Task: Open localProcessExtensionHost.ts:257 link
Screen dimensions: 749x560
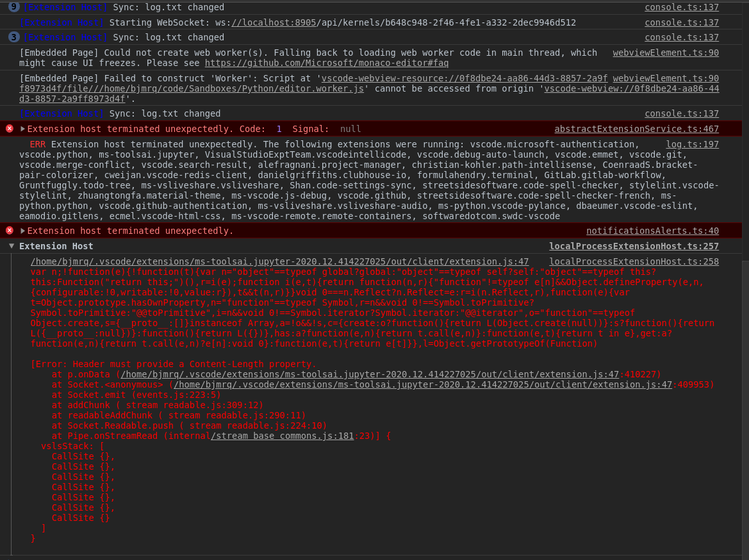Action: pos(634,246)
